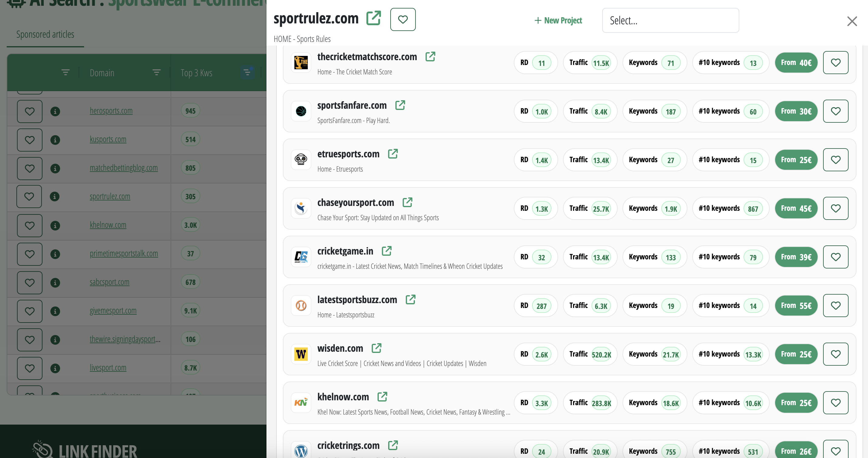Click From 39€ price for cricketgame.in
Viewport: 868px width, 458px height.
pyautogui.click(x=796, y=257)
